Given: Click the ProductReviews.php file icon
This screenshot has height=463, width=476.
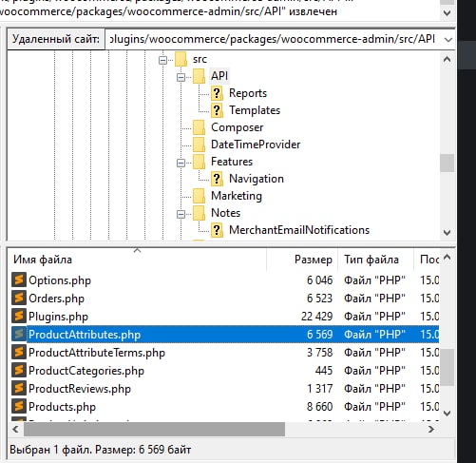Looking at the screenshot, I should (19, 389).
